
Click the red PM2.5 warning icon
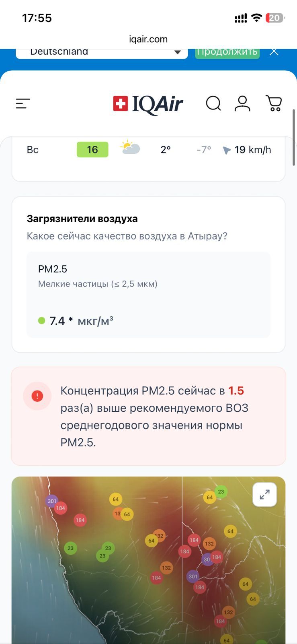click(x=37, y=396)
